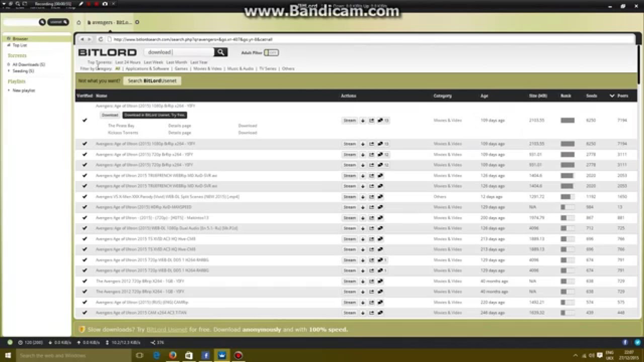644x362 pixels.
Task: Click the download arrow icon in the BDRip XviD-MAXSPEED row
Action: coord(363,207)
